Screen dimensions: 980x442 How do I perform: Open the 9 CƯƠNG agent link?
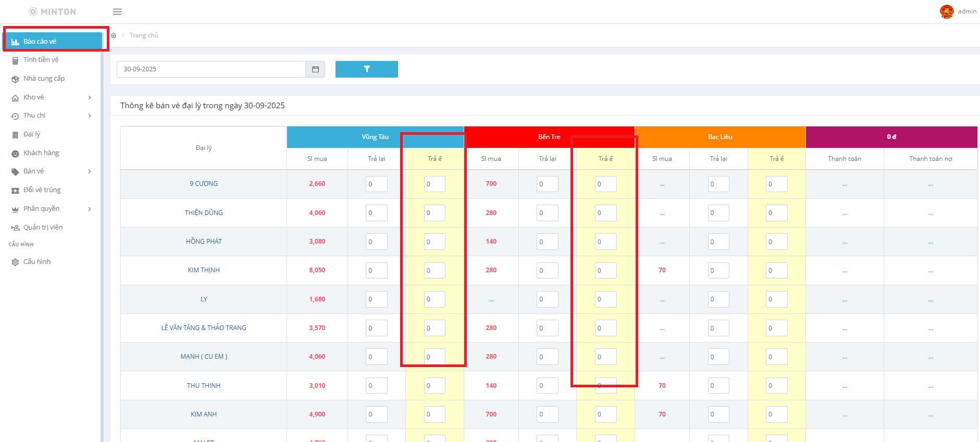[x=204, y=184]
